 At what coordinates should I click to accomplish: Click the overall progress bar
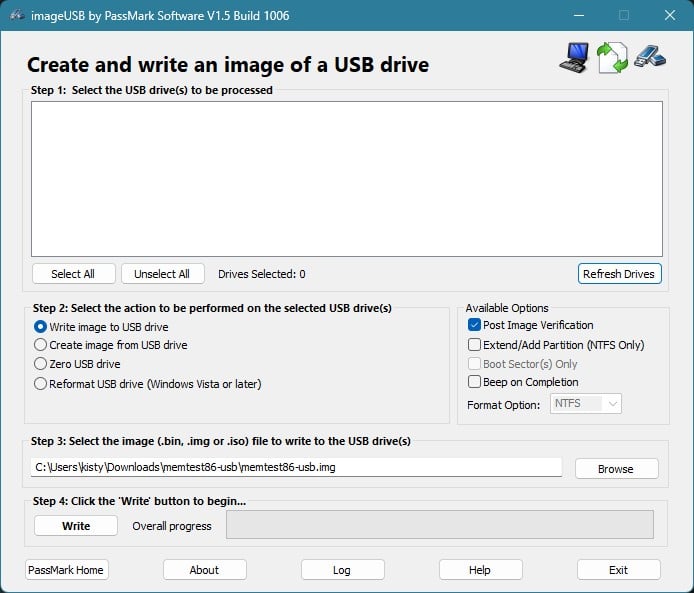tap(440, 524)
